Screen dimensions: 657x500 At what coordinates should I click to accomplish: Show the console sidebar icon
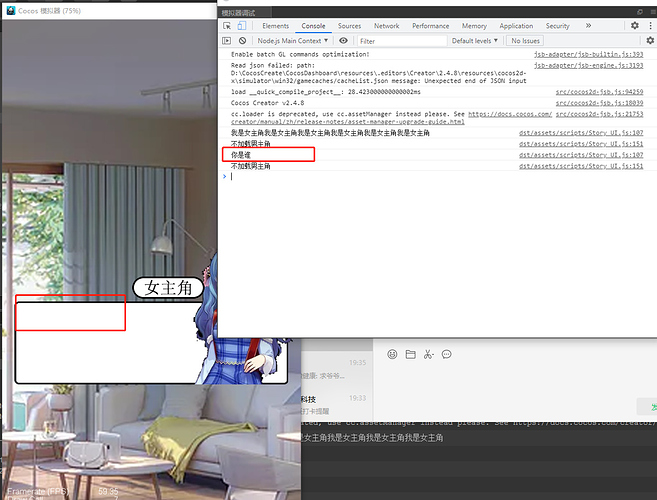[x=227, y=41]
